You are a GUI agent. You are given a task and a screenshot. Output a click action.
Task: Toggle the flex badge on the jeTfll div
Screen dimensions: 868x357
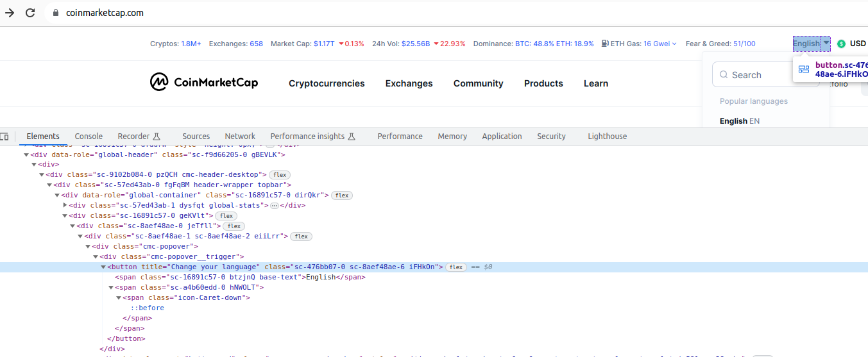[234, 226]
